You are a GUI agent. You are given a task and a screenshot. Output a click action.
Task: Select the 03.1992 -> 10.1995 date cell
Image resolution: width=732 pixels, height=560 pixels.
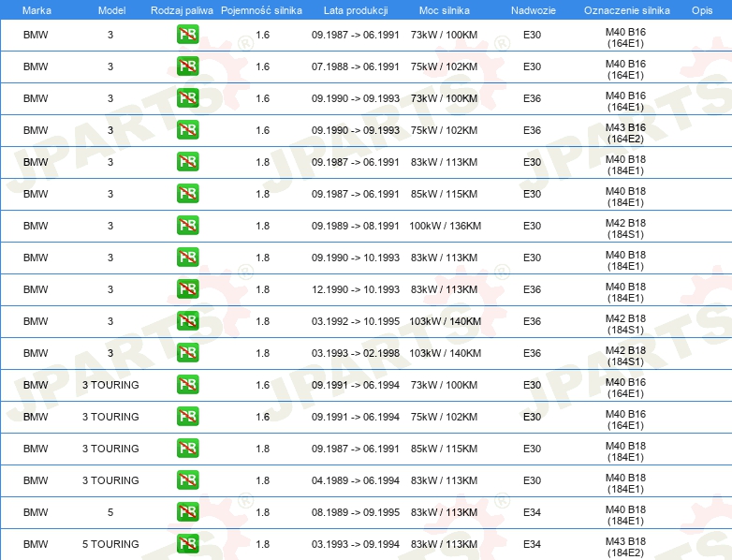click(x=356, y=321)
